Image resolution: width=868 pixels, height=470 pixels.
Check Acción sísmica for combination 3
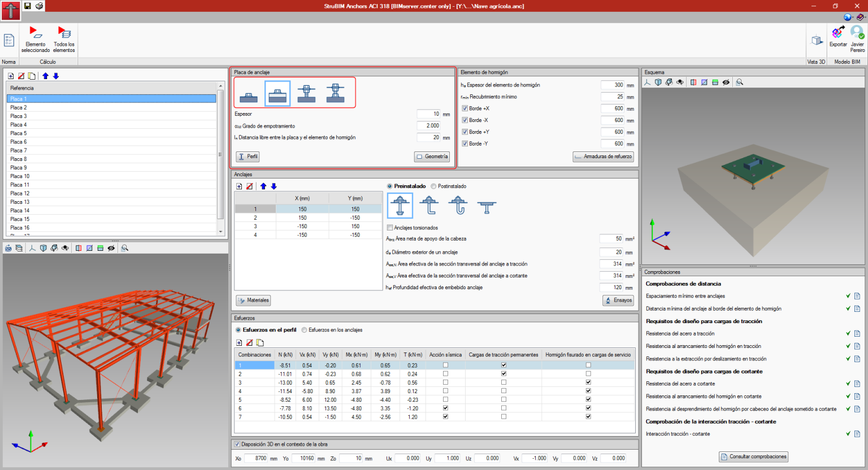(445, 382)
